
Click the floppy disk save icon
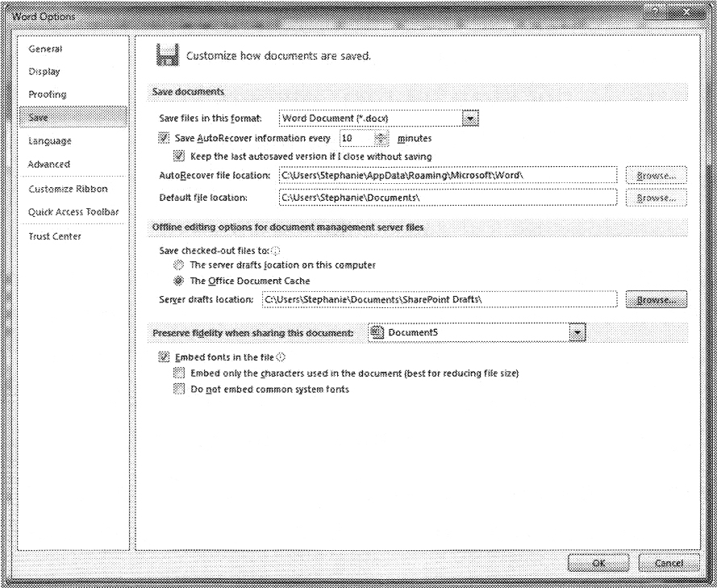pyautogui.click(x=168, y=55)
